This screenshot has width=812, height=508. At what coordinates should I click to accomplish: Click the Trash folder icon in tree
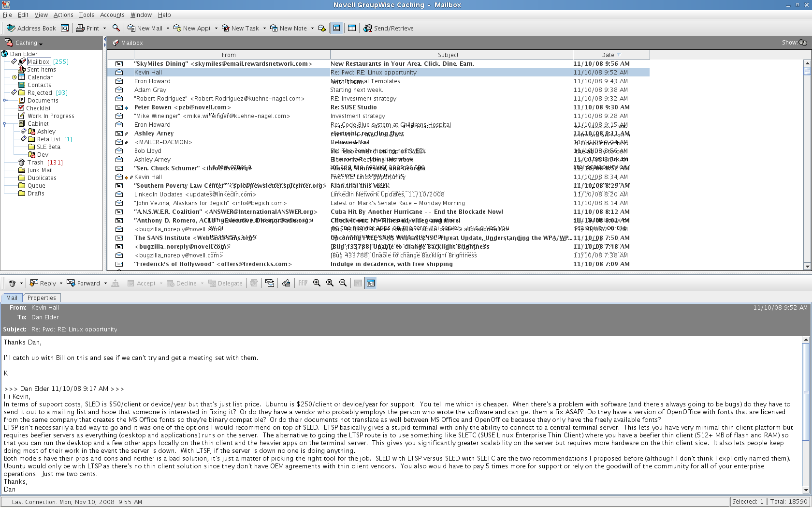pyautogui.click(x=21, y=162)
